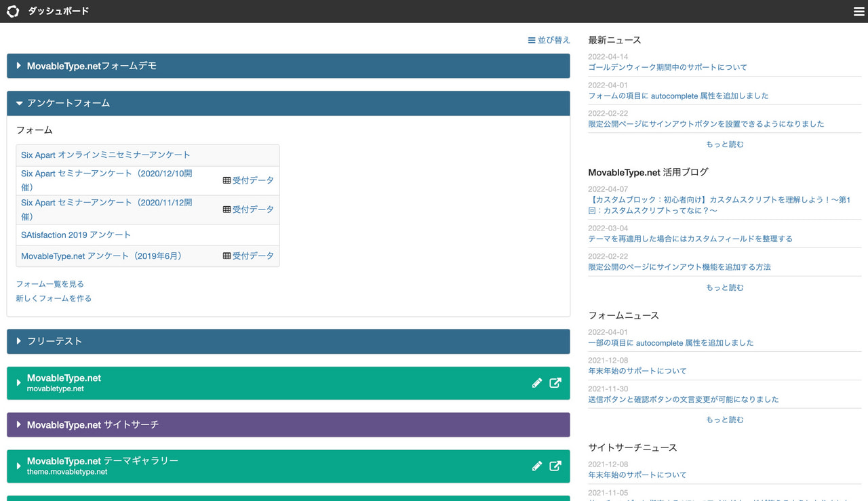Image resolution: width=868 pixels, height=501 pixels.
Task: Open フォーム一覧を見る link
Action: [x=50, y=283]
